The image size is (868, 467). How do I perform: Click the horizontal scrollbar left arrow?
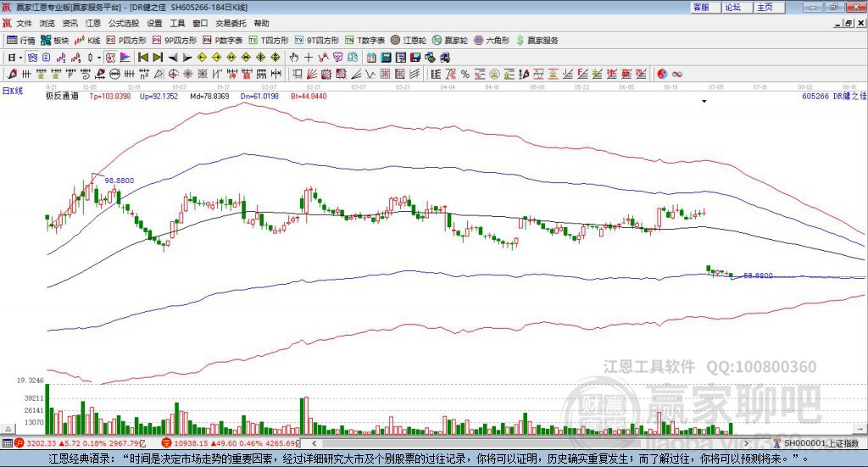click(314, 443)
